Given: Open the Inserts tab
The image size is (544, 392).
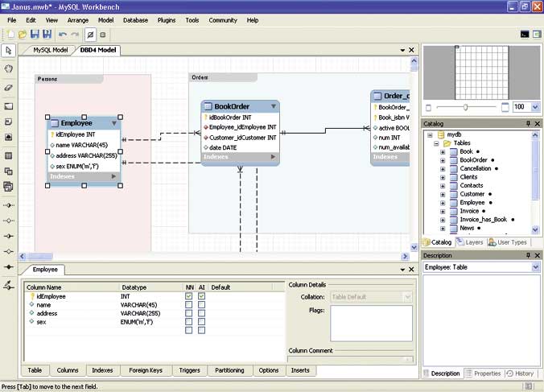Looking at the screenshot, I should tap(300, 370).
